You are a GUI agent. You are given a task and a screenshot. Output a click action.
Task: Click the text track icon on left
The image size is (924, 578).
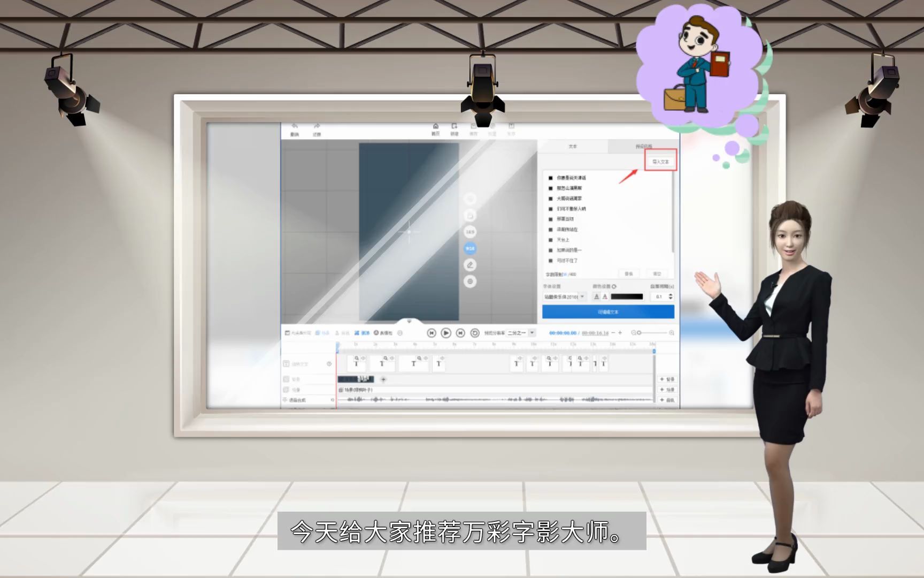point(286,364)
